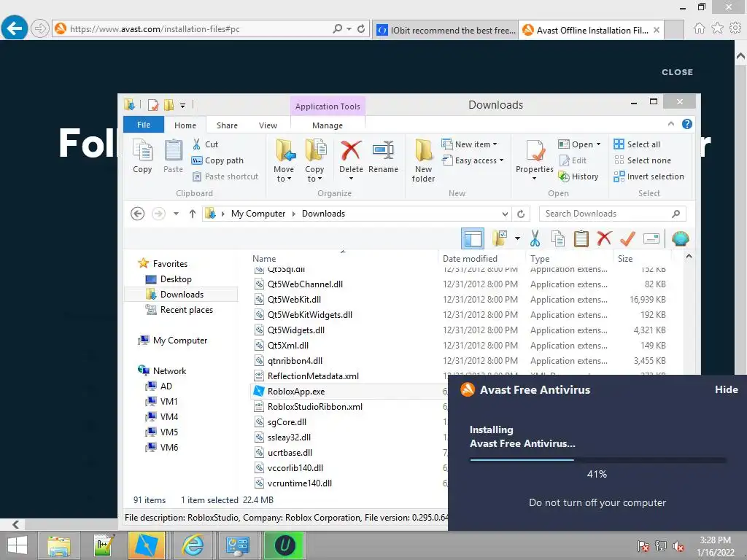Click Invert selection in the ribbon
747x560 pixels.
pos(649,176)
